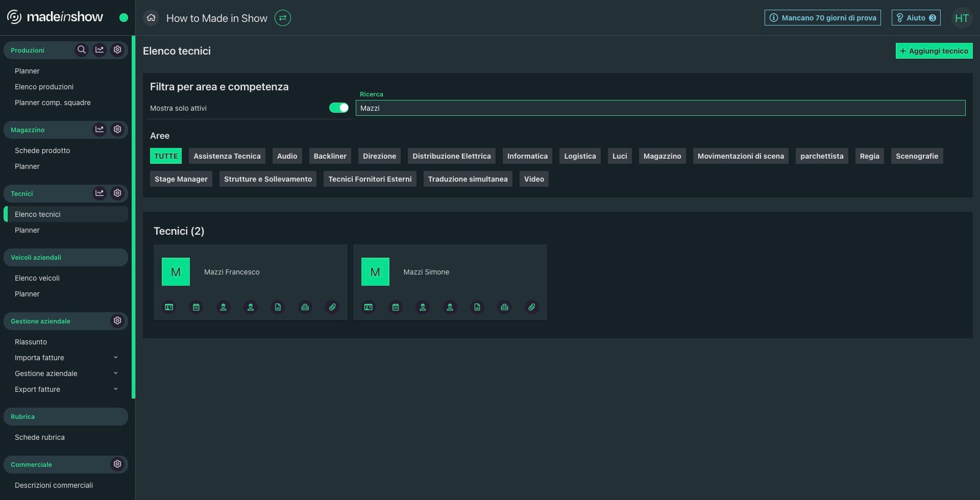Click the switch arrows icon beside the title
The width and height of the screenshot is (980, 500).
click(283, 18)
